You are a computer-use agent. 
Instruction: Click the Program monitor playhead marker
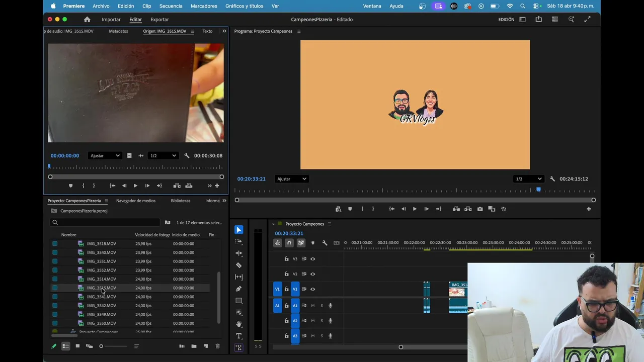point(538,190)
